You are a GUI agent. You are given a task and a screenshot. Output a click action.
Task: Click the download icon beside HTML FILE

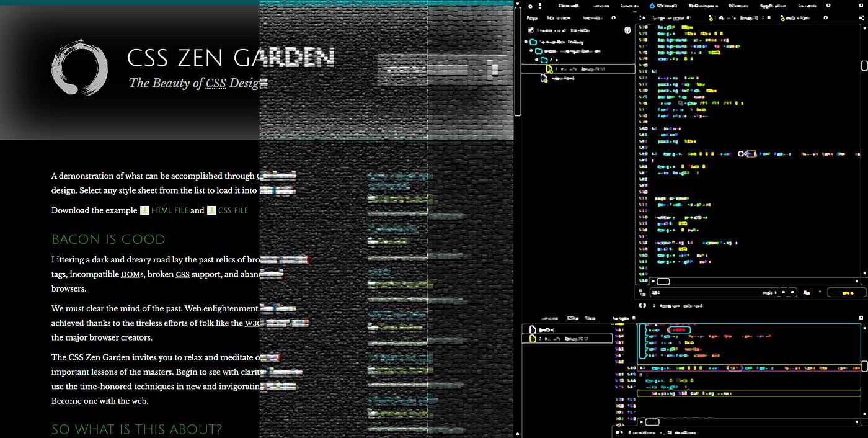144,210
